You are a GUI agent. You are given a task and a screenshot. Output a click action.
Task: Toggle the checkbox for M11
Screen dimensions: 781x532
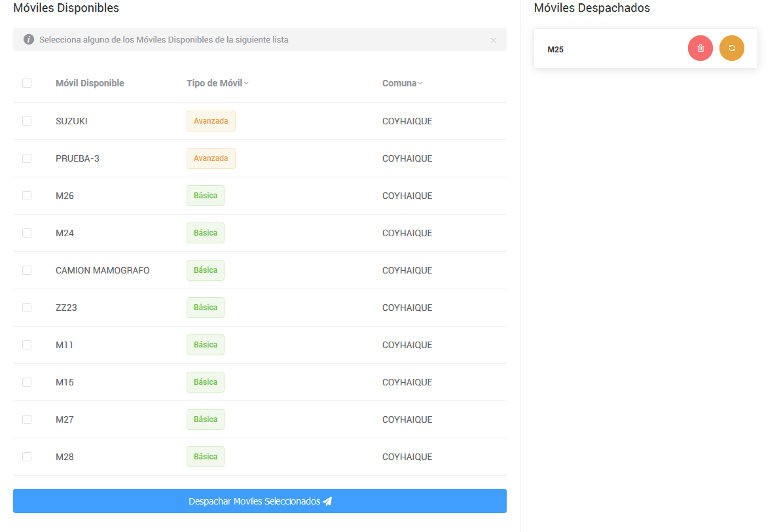(27, 345)
